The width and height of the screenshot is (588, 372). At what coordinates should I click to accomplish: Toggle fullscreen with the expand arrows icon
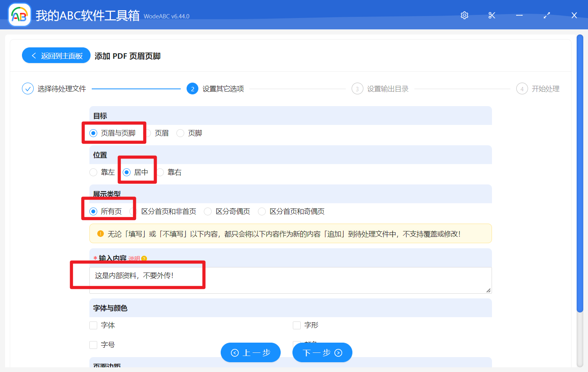click(547, 15)
